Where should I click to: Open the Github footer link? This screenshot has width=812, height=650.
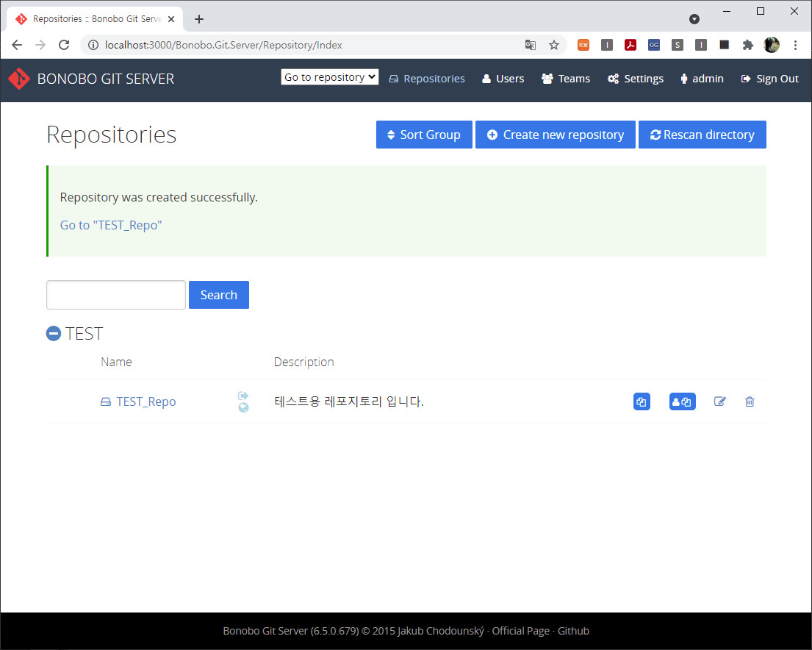573,631
